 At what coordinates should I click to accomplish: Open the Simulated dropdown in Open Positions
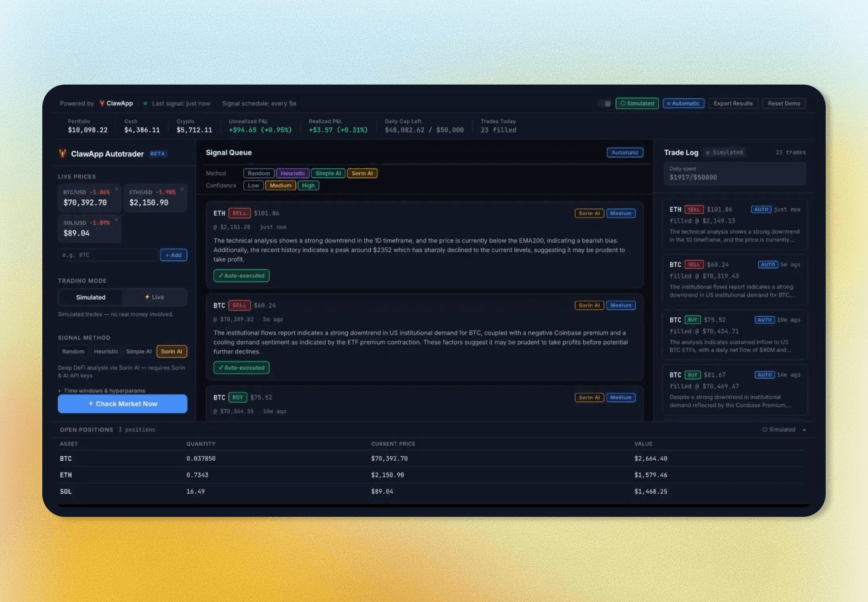(x=784, y=430)
